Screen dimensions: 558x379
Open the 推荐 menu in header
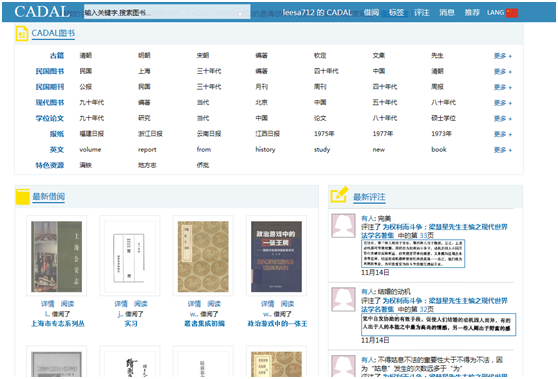(x=472, y=12)
